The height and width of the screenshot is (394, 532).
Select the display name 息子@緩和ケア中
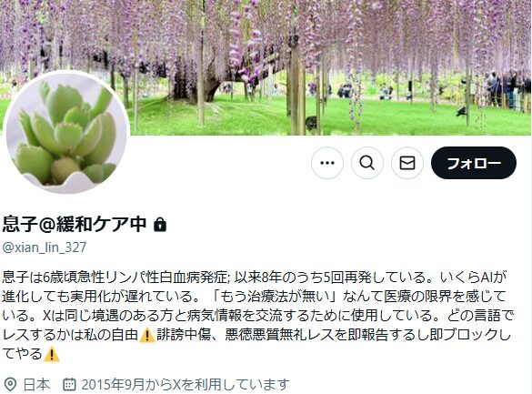tap(75, 225)
